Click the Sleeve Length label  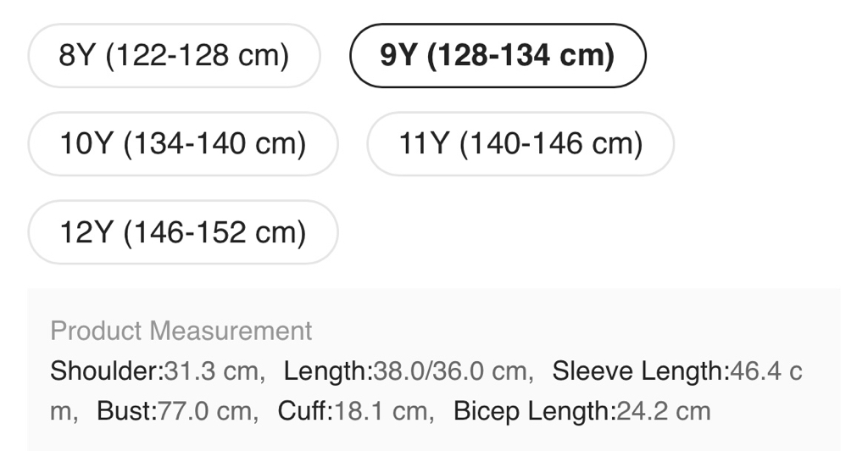coord(638,371)
